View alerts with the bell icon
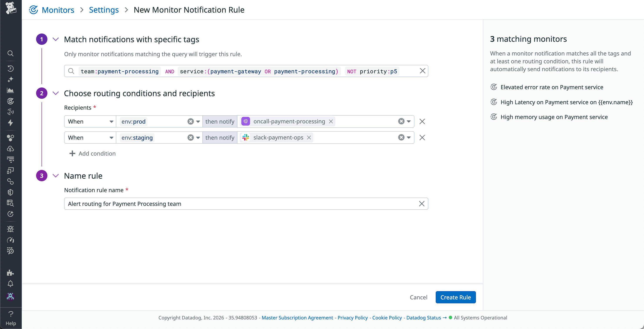Viewport: 644px width, 329px height. (10, 283)
